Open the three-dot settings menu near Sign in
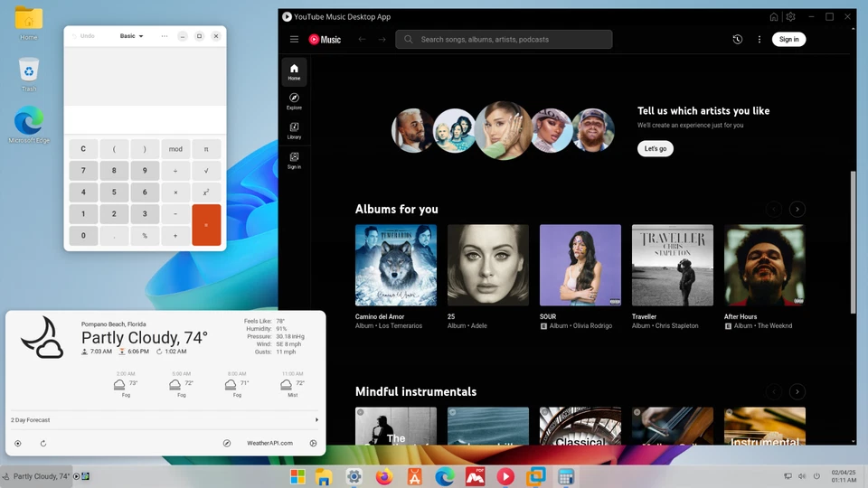 [x=759, y=39]
